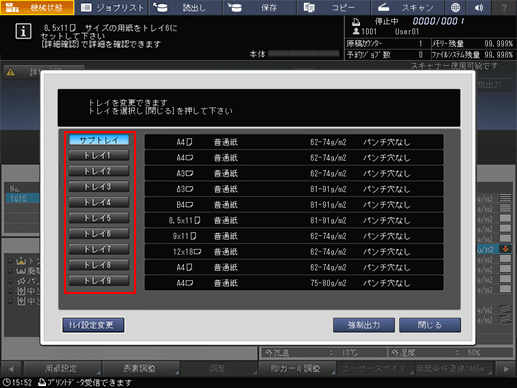
Task: Click the 用紙条件登録/削除 button in bottom bar
Action: tap(455, 369)
